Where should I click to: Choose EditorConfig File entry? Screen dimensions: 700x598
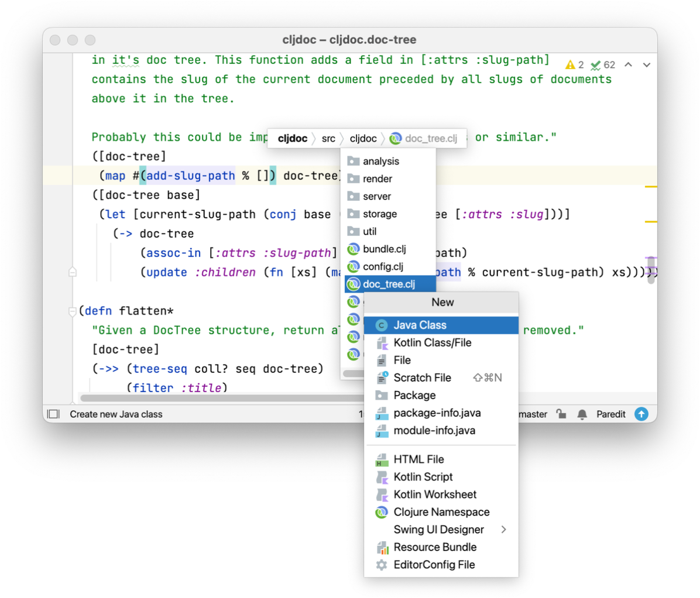[441, 565]
